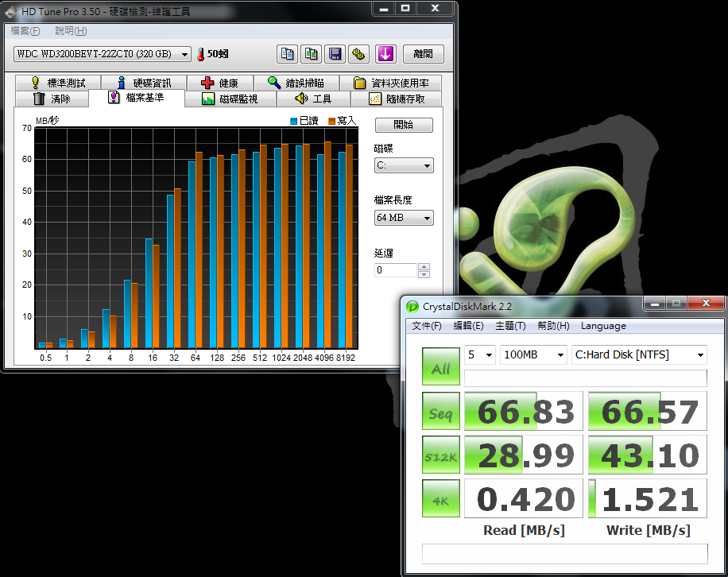The image size is (728, 577).
Task: Click the purple down-arrow minimize-to-tray icon
Action: (x=385, y=54)
